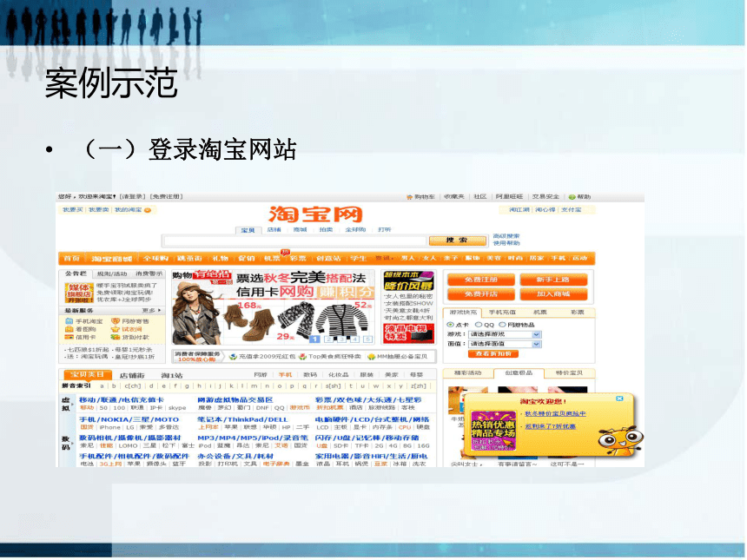Click the 淘宝网 logo
The image size is (747, 560).
(316, 214)
